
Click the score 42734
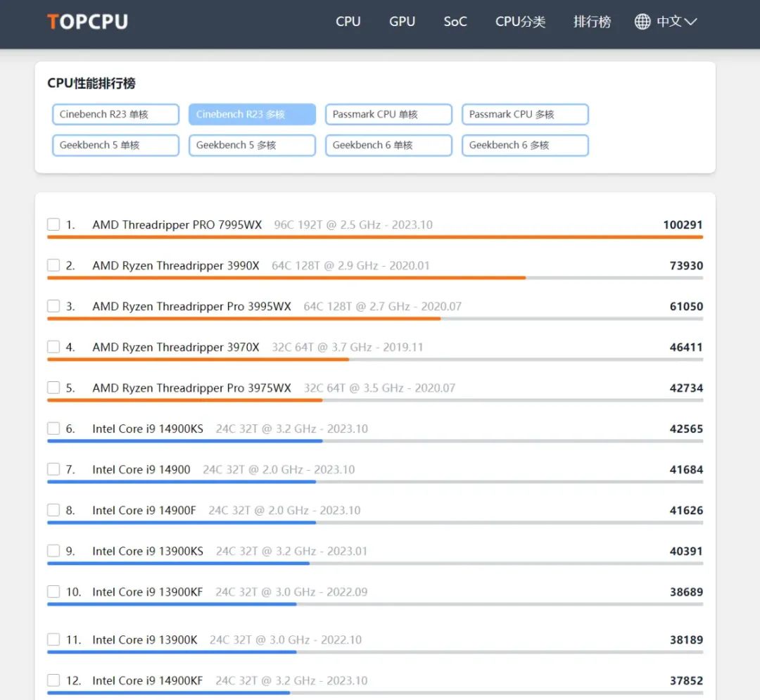[686, 388]
